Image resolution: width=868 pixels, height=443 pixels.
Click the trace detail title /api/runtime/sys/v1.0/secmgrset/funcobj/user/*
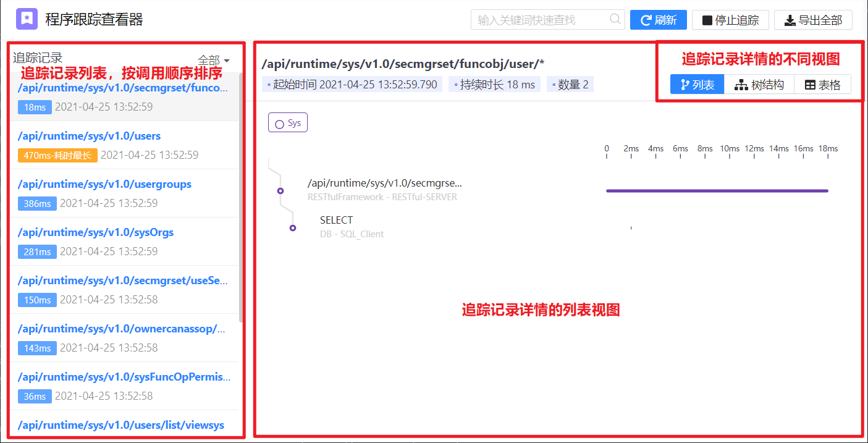pos(403,64)
